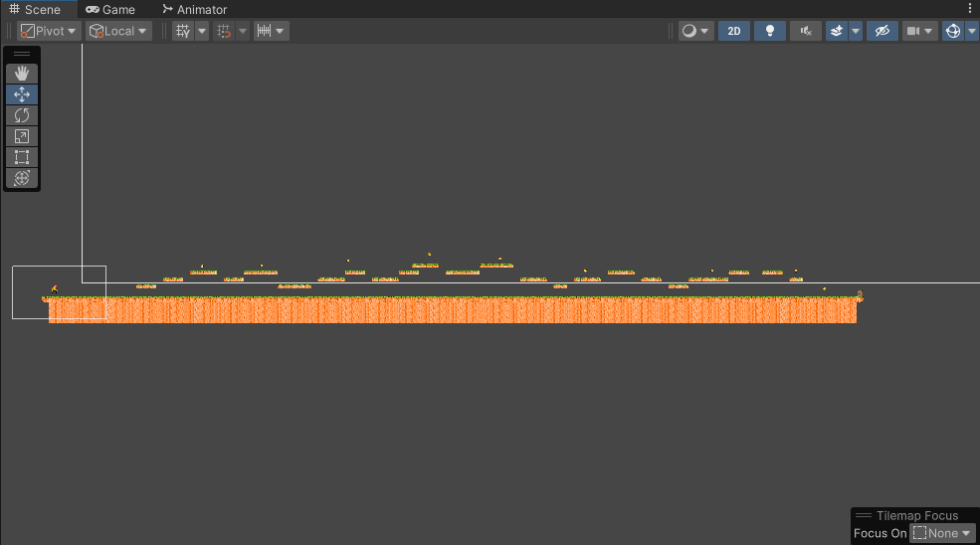Open grid snapping options arrow
The width and height of the screenshot is (980, 545).
(243, 31)
